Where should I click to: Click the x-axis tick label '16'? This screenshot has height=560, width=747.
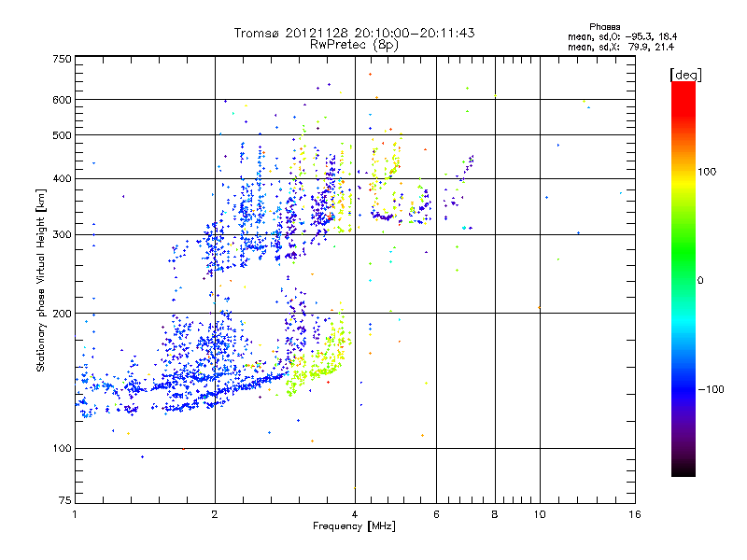coord(635,514)
